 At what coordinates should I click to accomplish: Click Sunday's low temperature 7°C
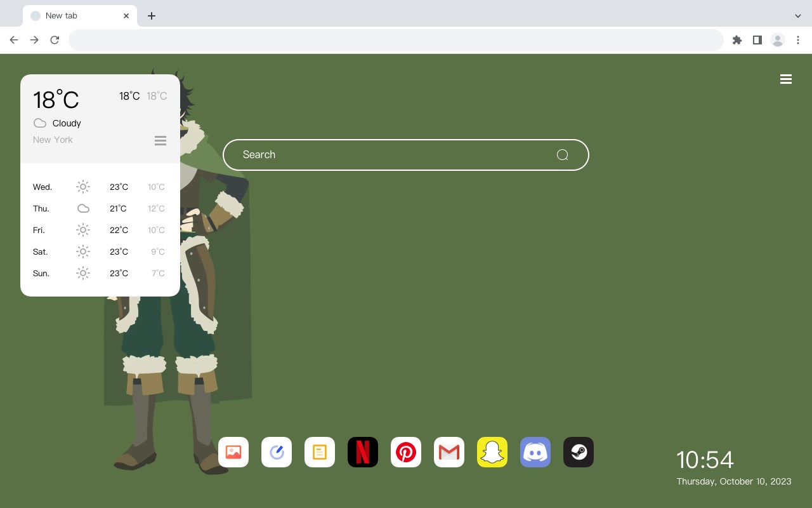pos(158,273)
